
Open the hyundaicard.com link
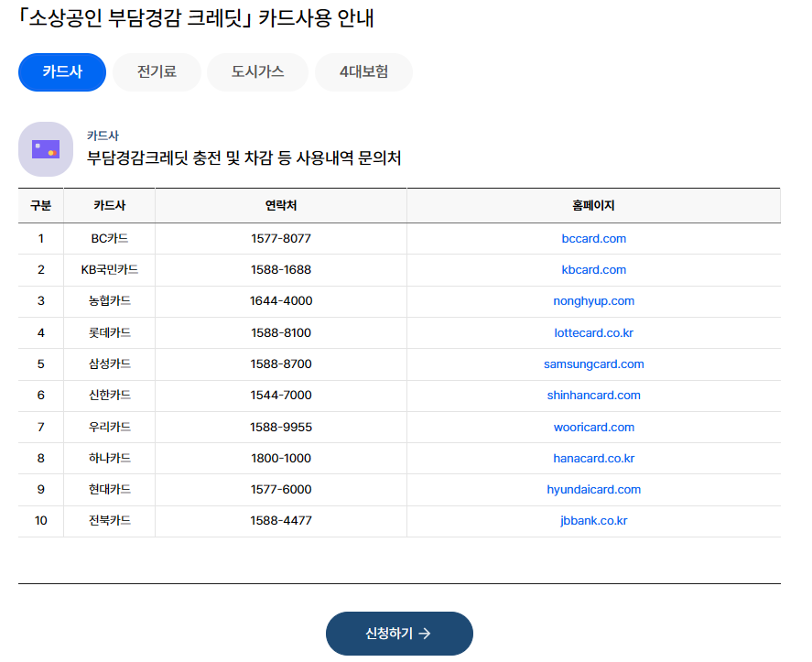(x=593, y=490)
